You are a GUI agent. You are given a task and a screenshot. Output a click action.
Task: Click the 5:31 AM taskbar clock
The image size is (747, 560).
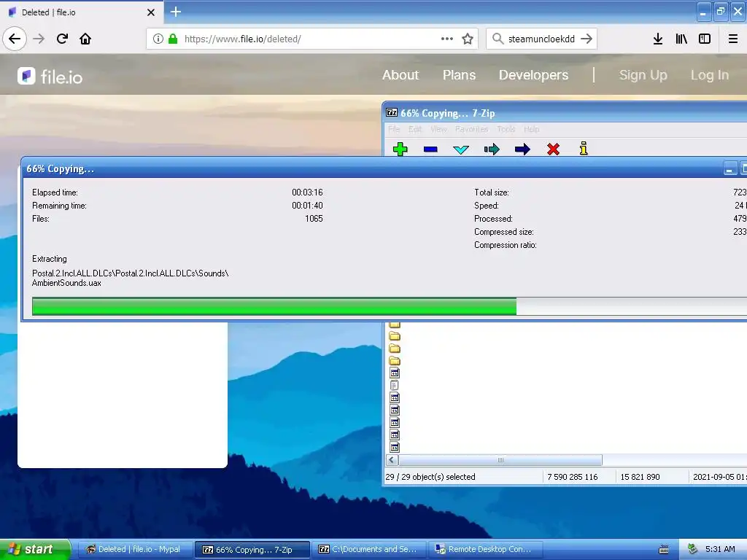coord(720,549)
